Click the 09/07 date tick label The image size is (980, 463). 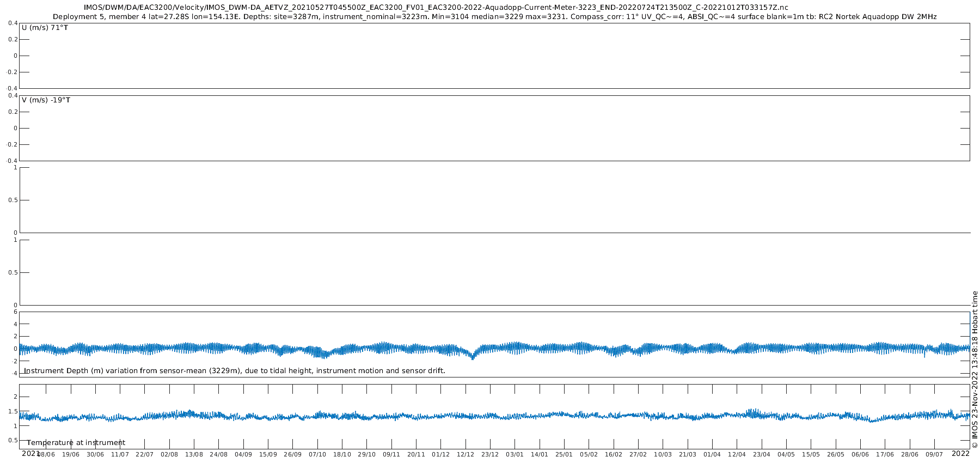click(x=934, y=454)
